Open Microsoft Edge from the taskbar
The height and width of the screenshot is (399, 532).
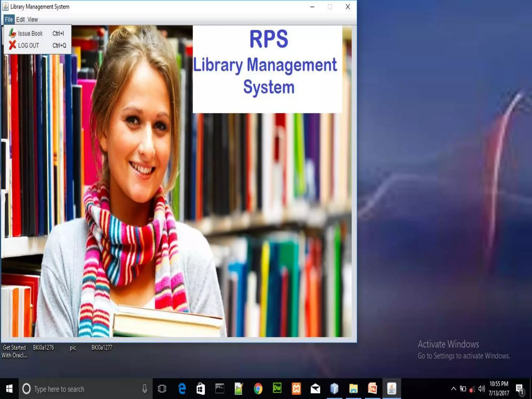182,389
